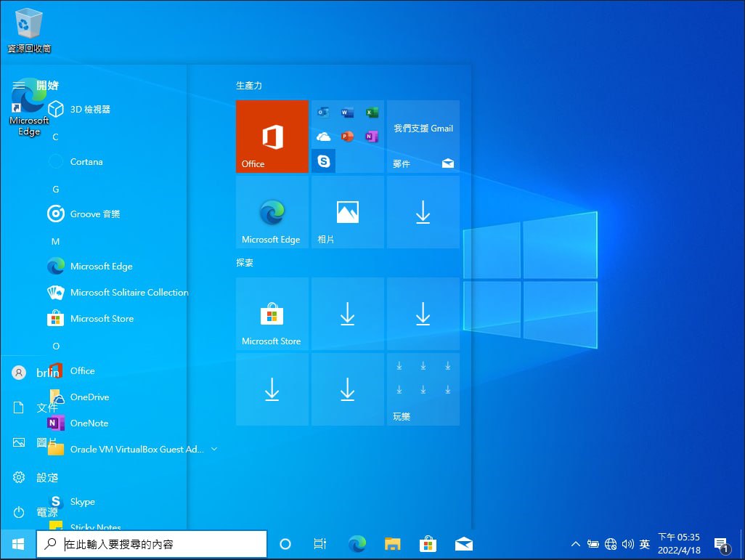Image resolution: width=745 pixels, height=560 pixels.
Task: Launch Microsoft Edge tile in start menu
Action: (x=272, y=212)
